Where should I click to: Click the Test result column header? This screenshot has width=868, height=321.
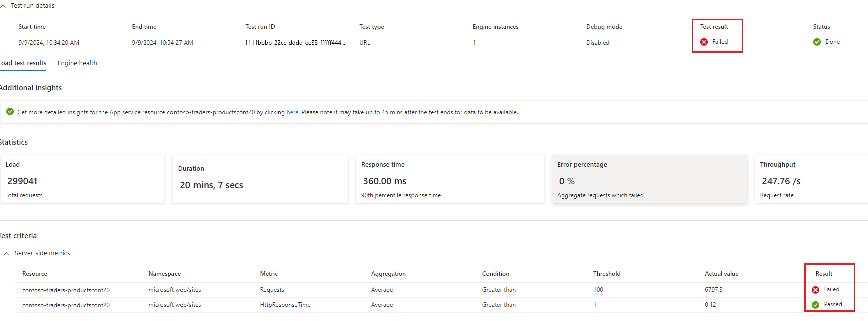[x=714, y=27]
